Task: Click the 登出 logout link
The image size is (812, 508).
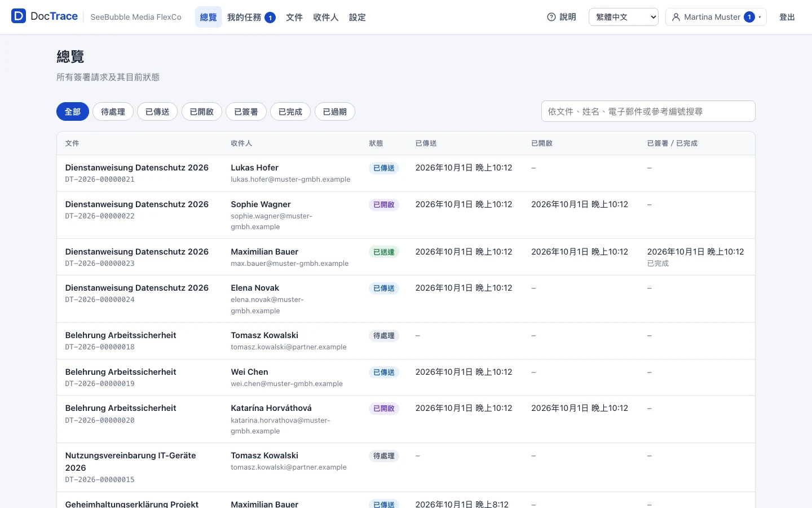Action: [x=787, y=17]
